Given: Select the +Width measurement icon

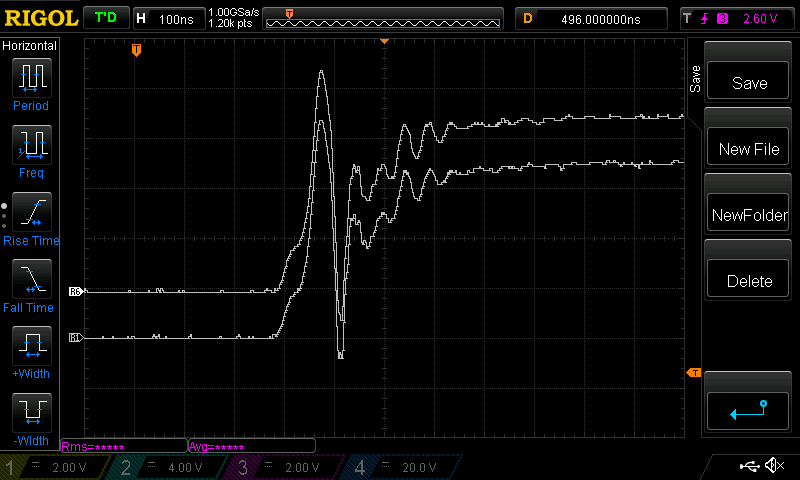Looking at the screenshot, I should (x=31, y=347).
